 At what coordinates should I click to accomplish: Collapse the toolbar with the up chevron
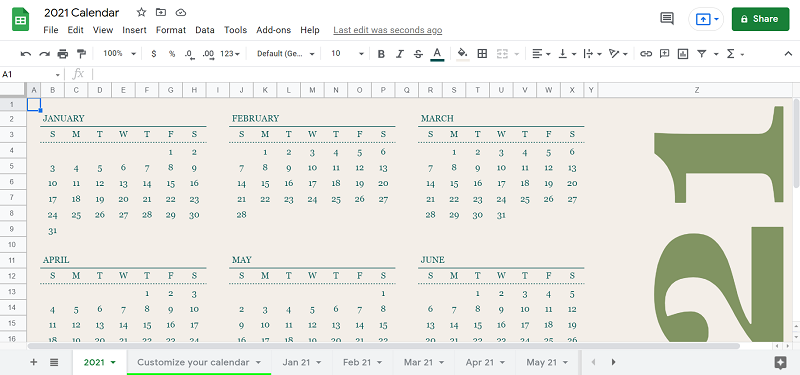(x=787, y=54)
